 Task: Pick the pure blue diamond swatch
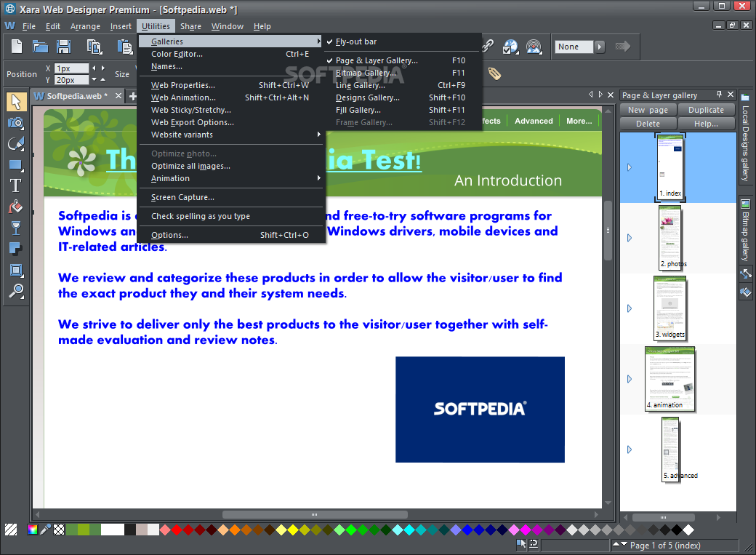pyautogui.click(x=467, y=530)
